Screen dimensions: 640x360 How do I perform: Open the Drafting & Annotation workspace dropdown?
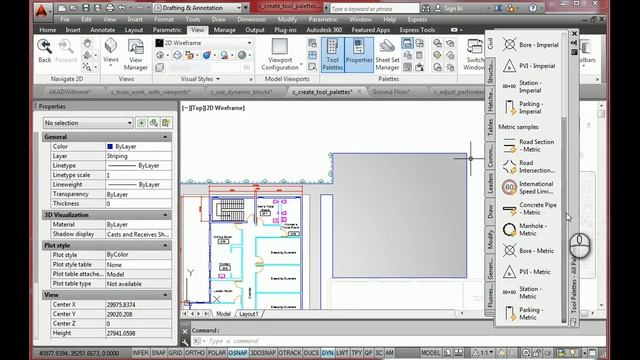pyautogui.click(x=198, y=8)
